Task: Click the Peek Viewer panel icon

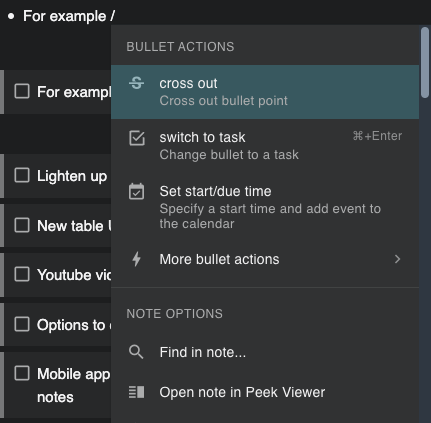Action: click(136, 392)
